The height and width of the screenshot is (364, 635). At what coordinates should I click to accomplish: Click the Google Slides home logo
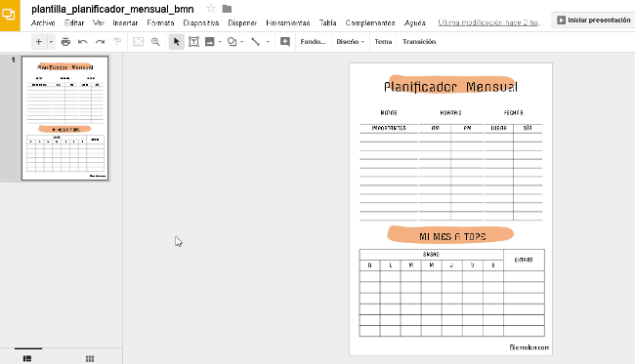tap(10, 15)
